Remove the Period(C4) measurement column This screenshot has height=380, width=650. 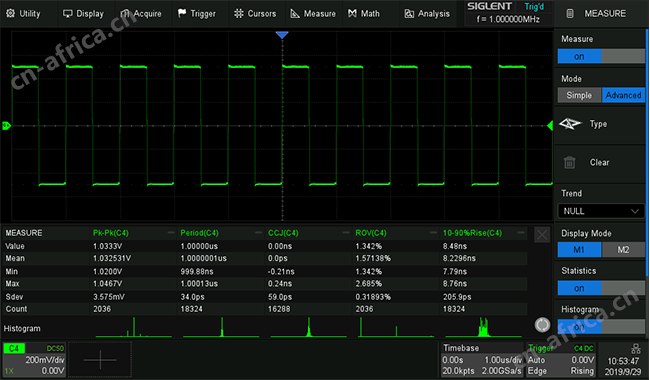(259, 233)
